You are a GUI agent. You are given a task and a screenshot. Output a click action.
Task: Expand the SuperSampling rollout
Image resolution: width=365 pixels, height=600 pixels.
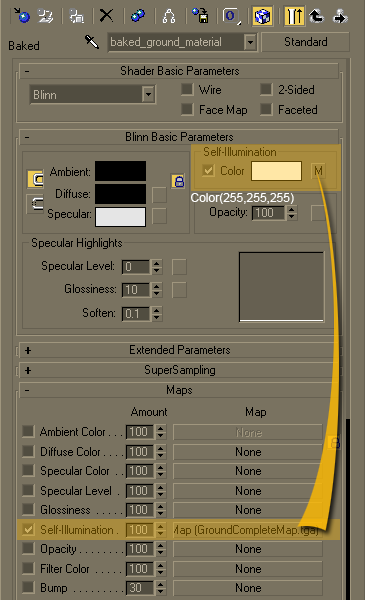tap(179, 370)
